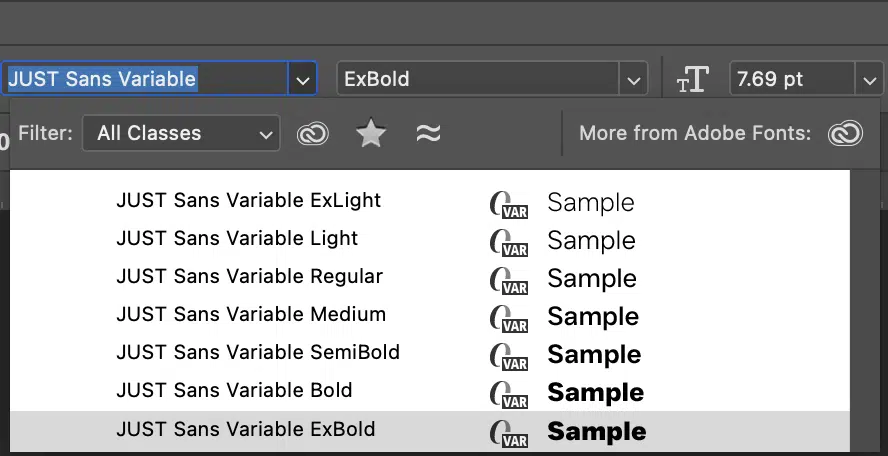
Task: Show similar fonts with wavy icon
Action: (428, 134)
